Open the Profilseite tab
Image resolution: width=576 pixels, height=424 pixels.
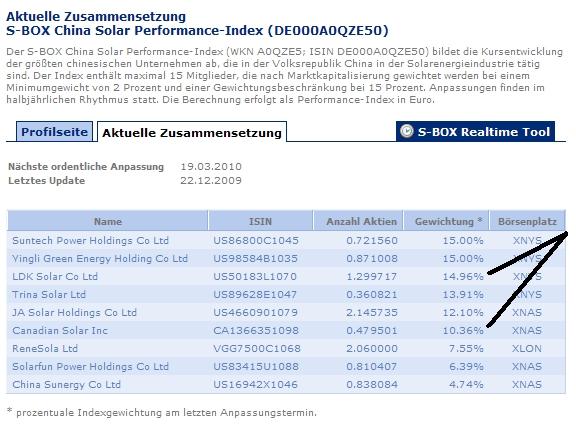tap(54, 132)
